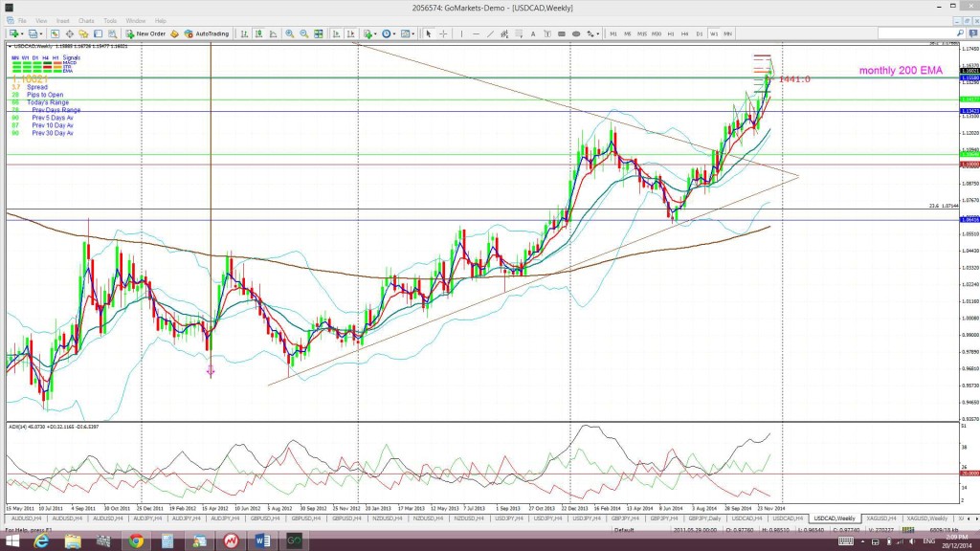
Task: Open the New Chart dropdown icon
Action: click(15, 33)
